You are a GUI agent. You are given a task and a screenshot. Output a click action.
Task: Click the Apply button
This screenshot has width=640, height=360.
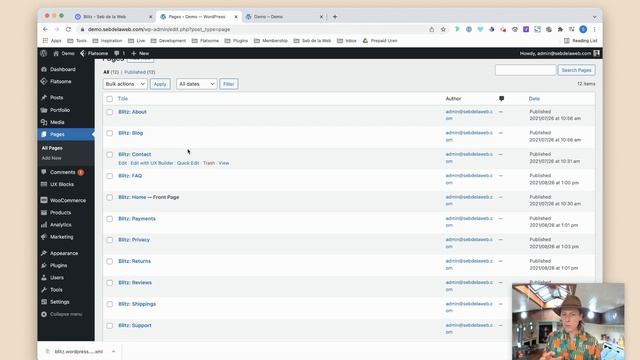160,84
